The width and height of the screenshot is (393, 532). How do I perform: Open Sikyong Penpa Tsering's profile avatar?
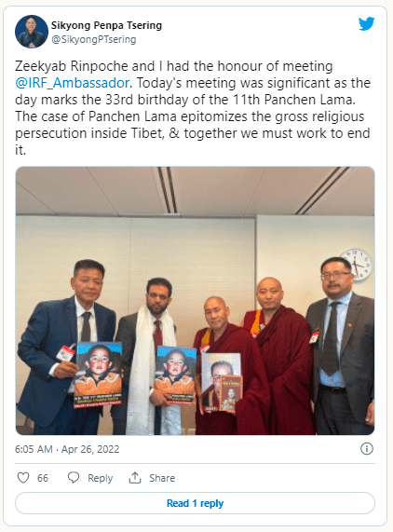pos(32,32)
